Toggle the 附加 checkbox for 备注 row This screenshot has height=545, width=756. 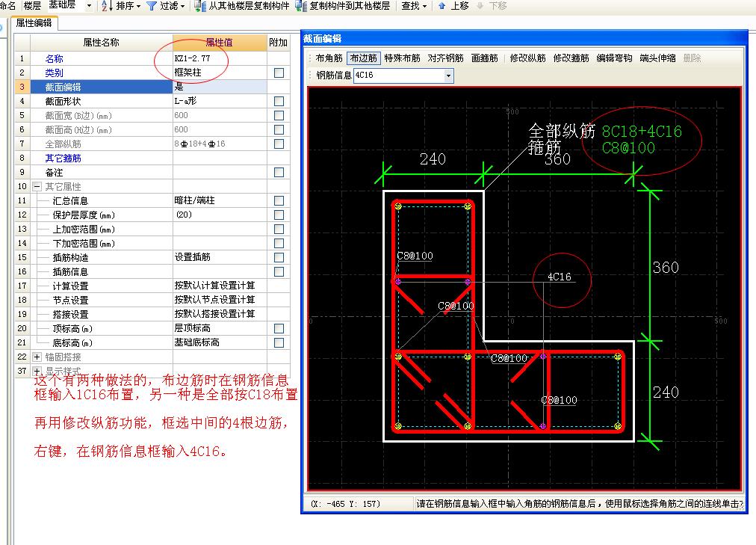tap(279, 172)
